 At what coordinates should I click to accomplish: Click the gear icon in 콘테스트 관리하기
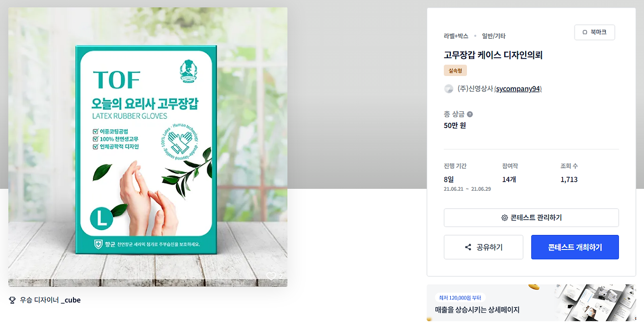pos(505,218)
